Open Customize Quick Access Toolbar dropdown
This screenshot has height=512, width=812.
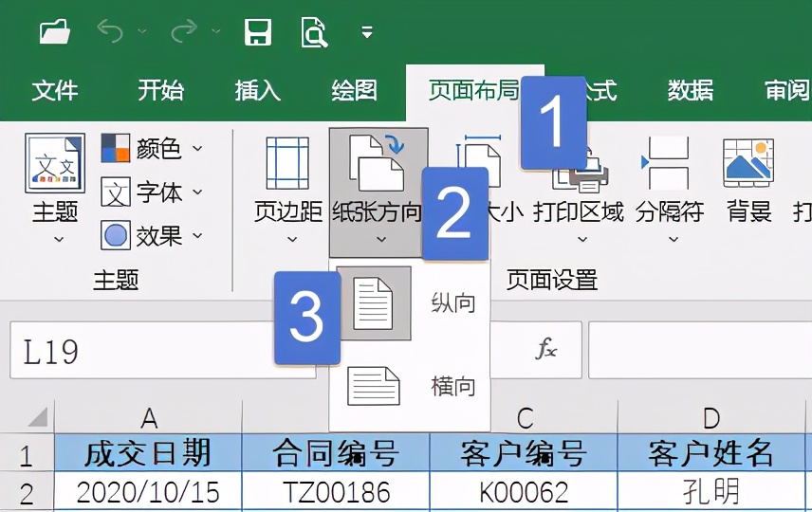coord(367,32)
